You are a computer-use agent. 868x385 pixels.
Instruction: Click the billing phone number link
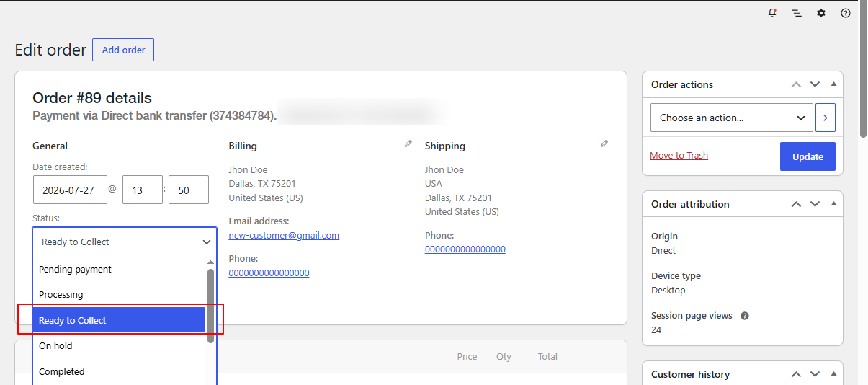click(x=269, y=273)
